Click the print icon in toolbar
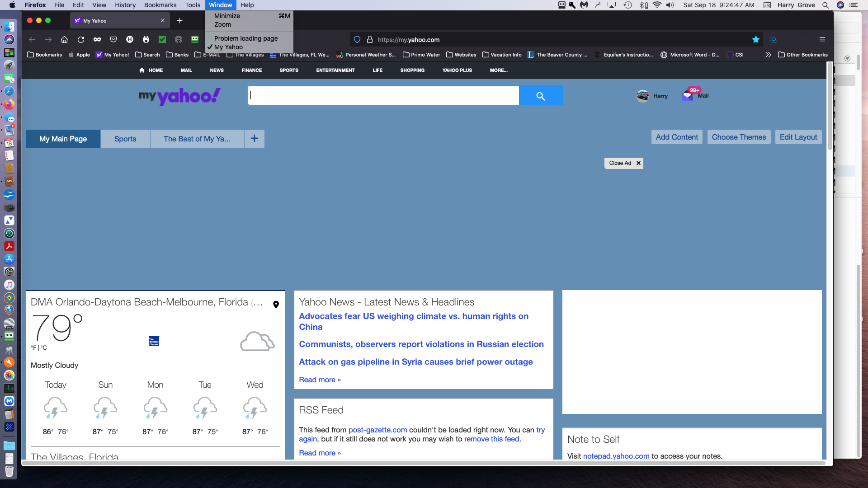This screenshot has height=488, width=868. (146, 40)
